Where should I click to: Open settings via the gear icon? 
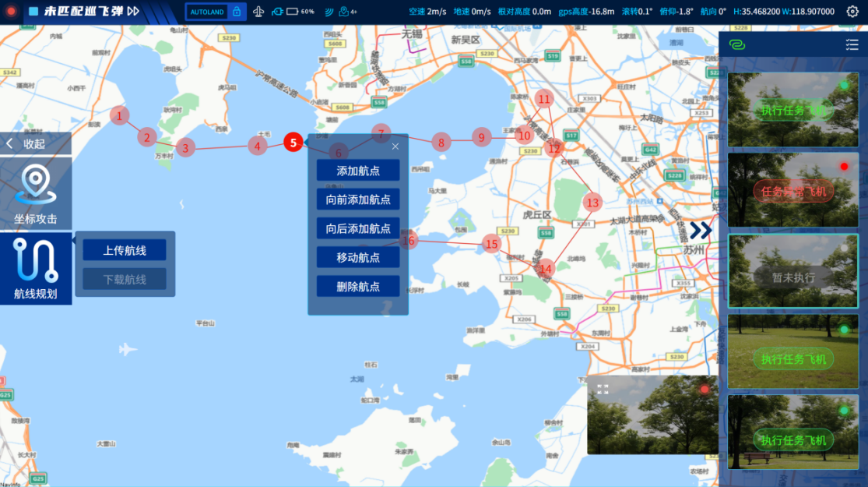point(852,12)
